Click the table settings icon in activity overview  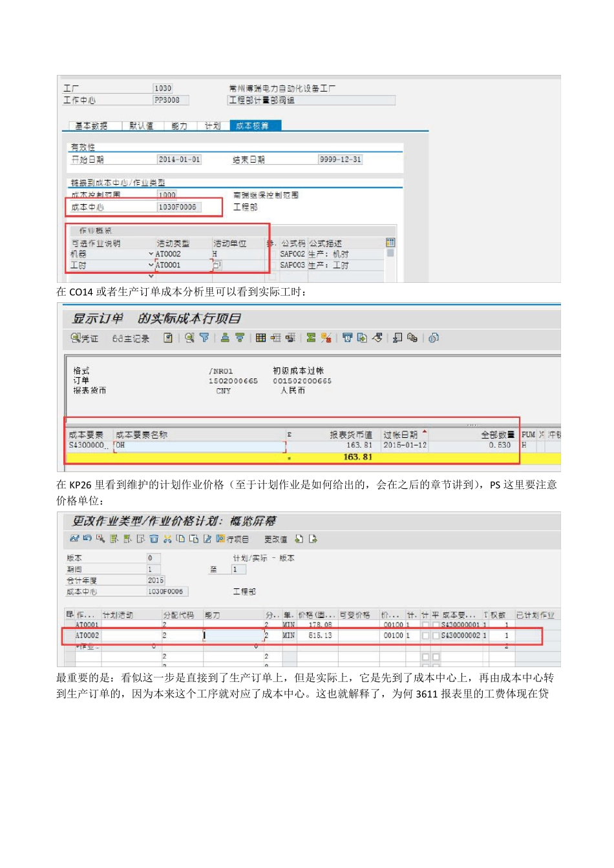(x=390, y=243)
